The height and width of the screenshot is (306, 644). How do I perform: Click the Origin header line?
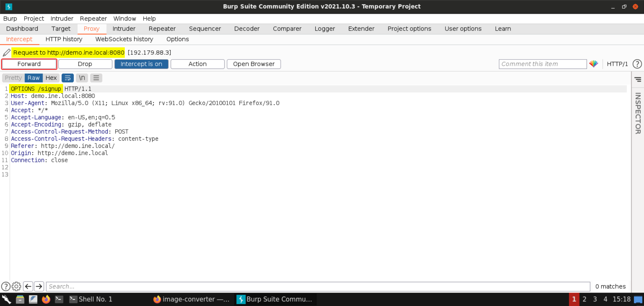pyautogui.click(x=59, y=153)
